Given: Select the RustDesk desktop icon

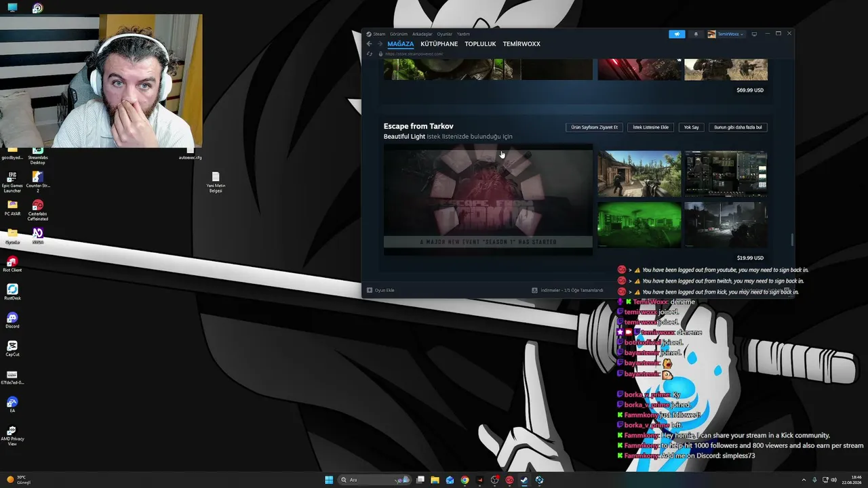Looking at the screenshot, I should click(x=12, y=292).
